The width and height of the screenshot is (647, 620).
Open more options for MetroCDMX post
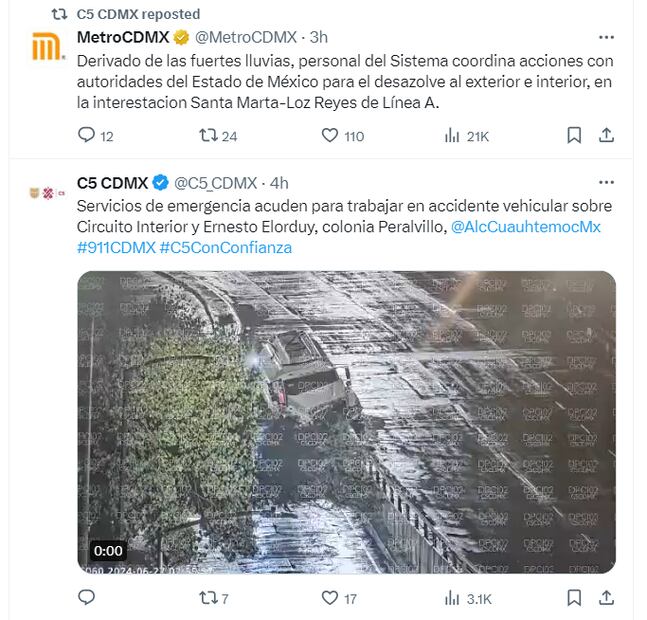606,38
